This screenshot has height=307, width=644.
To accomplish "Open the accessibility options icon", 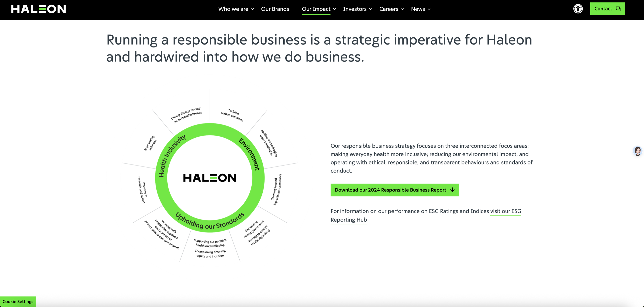I will (x=578, y=9).
